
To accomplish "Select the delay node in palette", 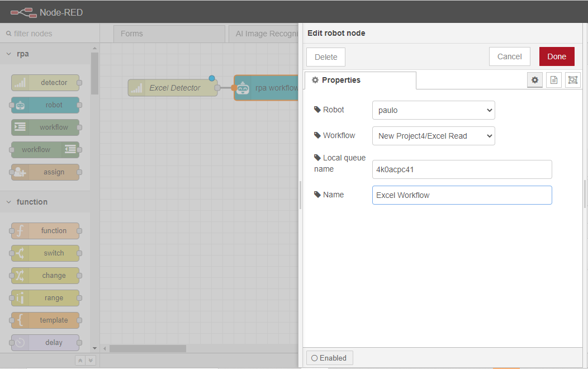I will (x=45, y=342).
